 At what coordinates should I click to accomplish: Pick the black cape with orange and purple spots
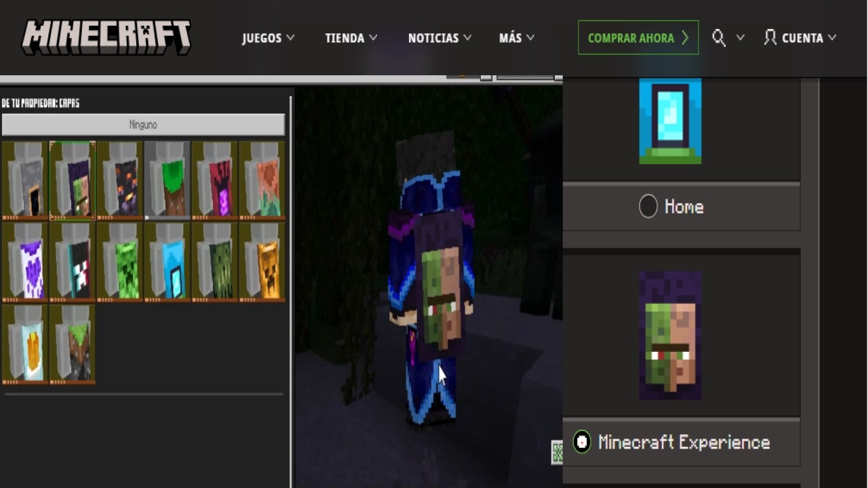tap(120, 180)
